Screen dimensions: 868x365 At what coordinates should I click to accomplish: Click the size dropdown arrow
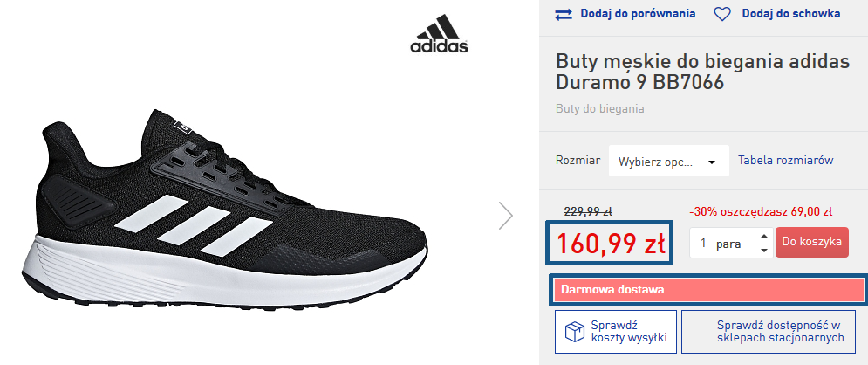[x=712, y=162]
